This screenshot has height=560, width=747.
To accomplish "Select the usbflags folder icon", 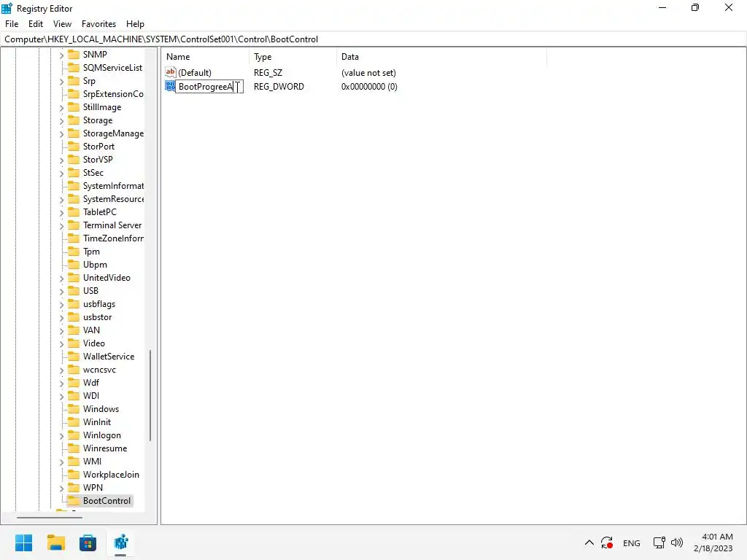I will point(74,303).
